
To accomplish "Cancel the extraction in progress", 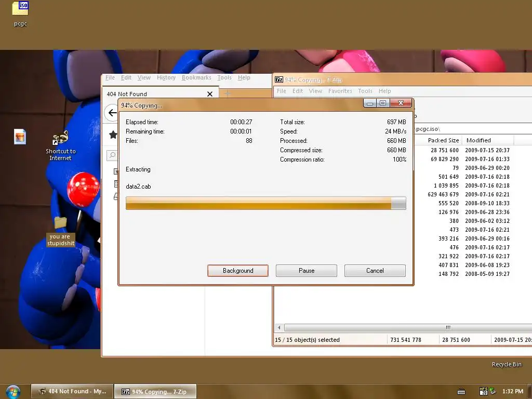I will 375,271.
